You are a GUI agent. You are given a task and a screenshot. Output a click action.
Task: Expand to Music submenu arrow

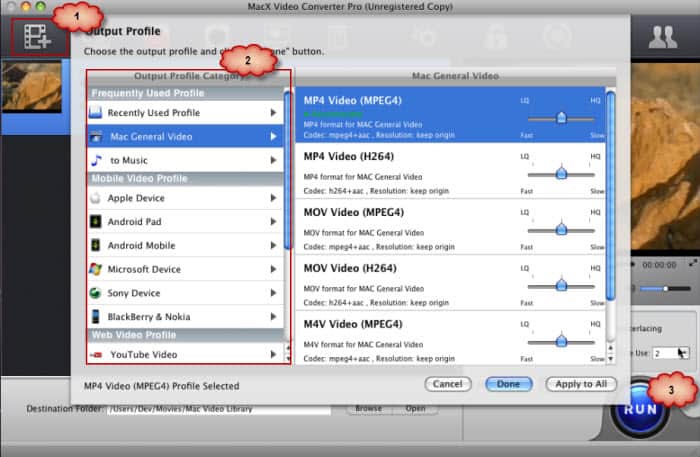pyautogui.click(x=273, y=160)
